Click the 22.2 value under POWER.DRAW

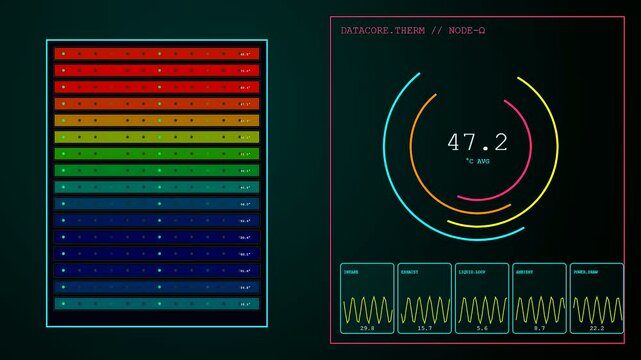(x=597, y=328)
